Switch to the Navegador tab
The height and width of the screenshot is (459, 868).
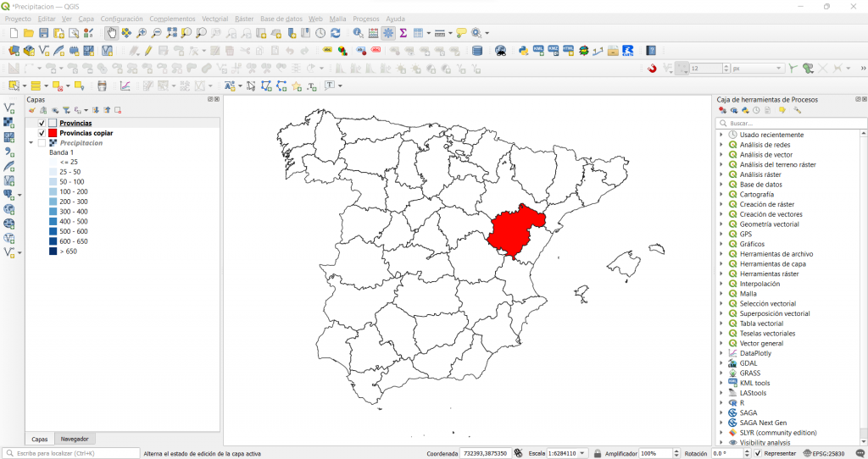[x=75, y=439]
